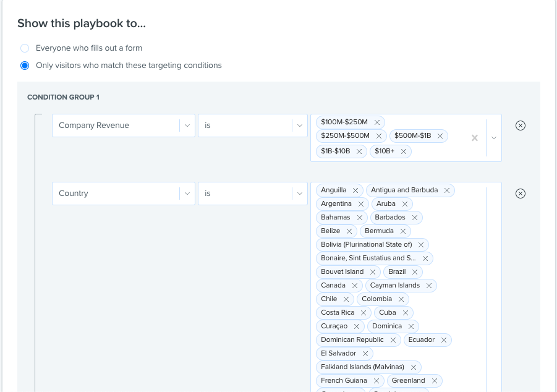Remove the $500M-$1B revenue tag
Screen dimensions: 557x392
click(x=440, y=136)
